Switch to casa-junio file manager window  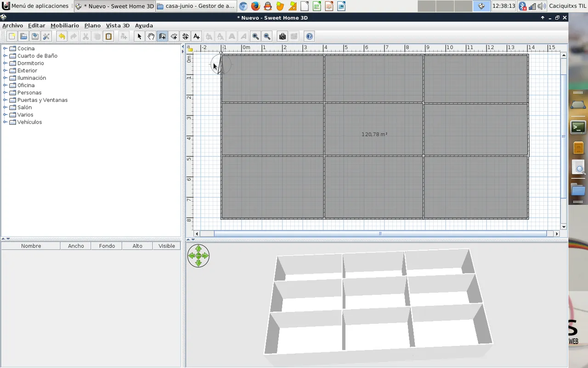click(196, 6)
